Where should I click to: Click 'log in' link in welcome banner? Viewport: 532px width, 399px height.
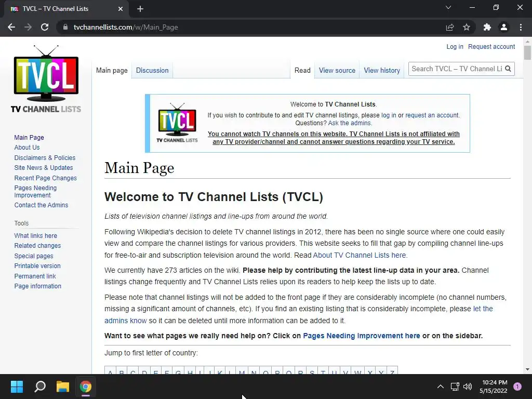[x=389, y=115]
